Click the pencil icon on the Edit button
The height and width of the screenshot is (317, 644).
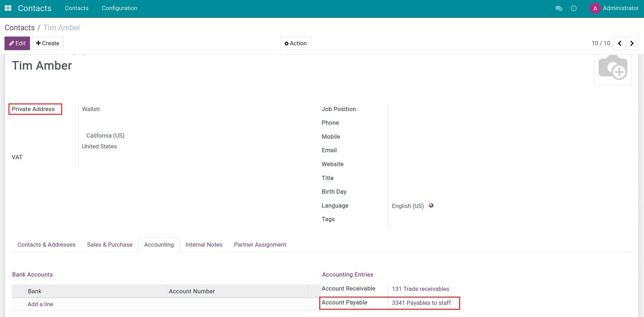(x=12, y=43)
